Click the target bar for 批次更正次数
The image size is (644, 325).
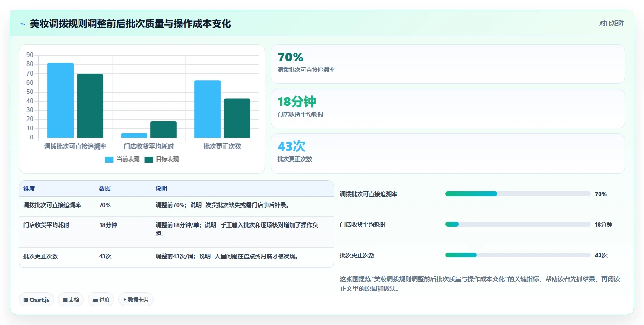pos(237,118)
